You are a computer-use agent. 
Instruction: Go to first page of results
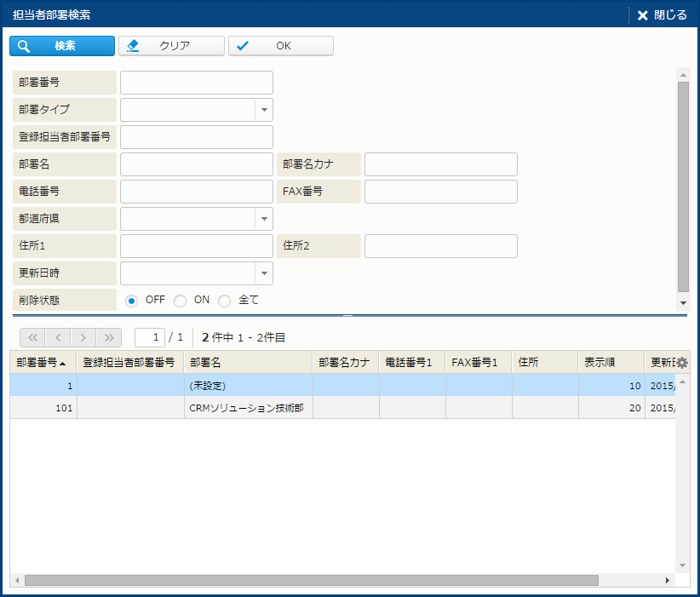tap(32, 337)
